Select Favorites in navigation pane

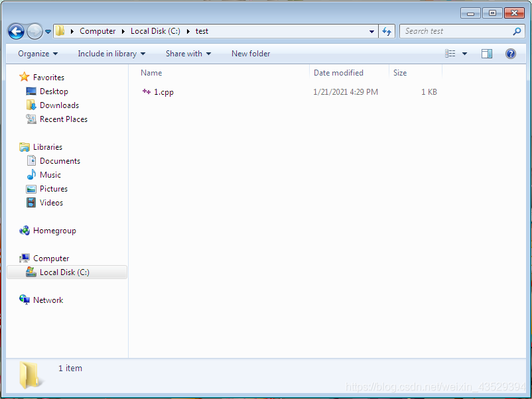click(48, 78)
